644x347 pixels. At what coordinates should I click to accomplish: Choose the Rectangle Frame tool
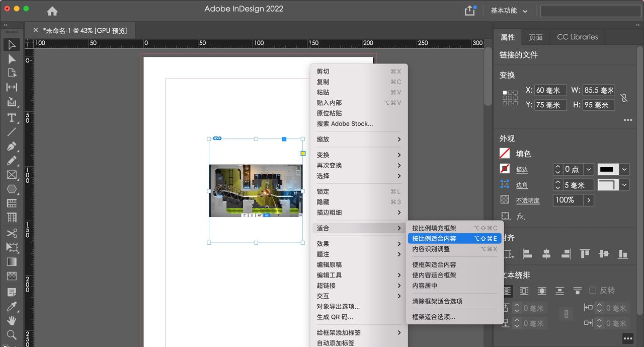click(x=12, y=176)
